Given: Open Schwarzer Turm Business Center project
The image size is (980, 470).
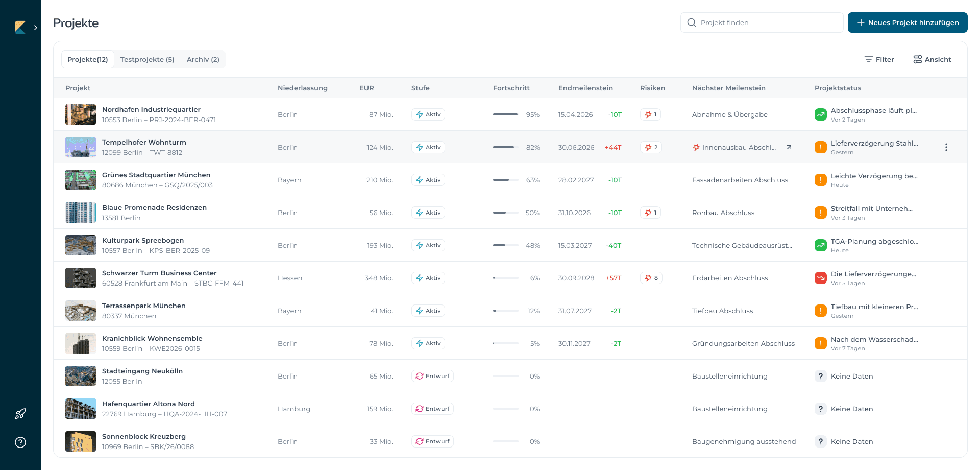Looking at the screenshot, I should [159, 273].
